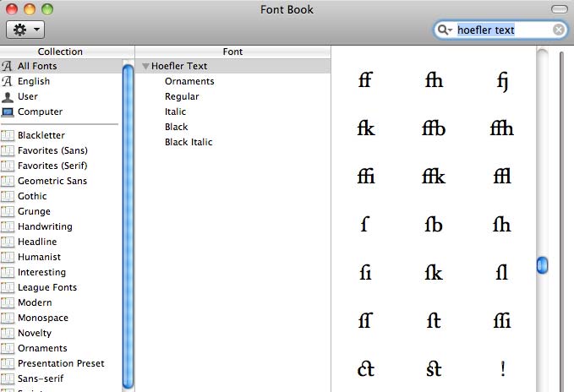Open the Gothic collection
This screenshot has width=574, height=392.
[x=61, y=196]
